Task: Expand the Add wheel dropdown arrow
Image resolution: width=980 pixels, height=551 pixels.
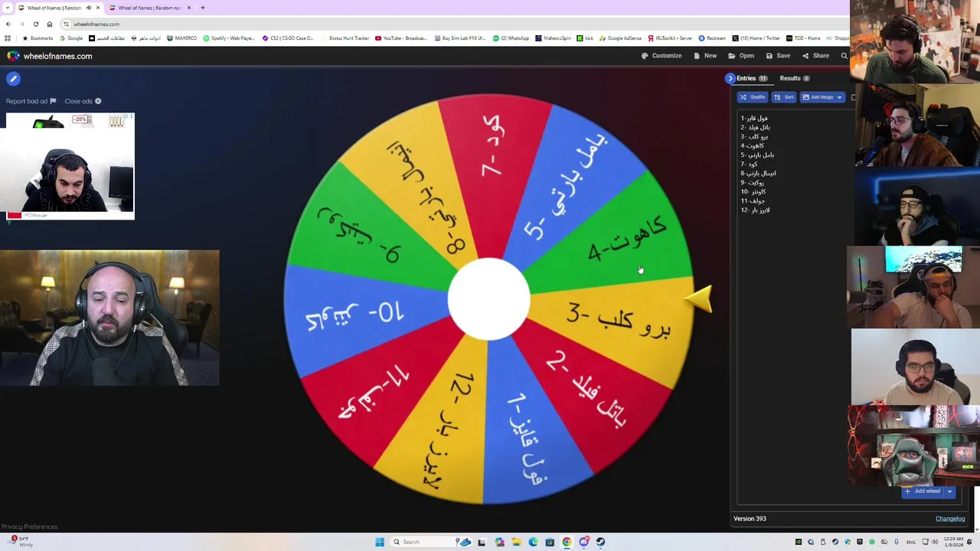Action: coord(949,491)
